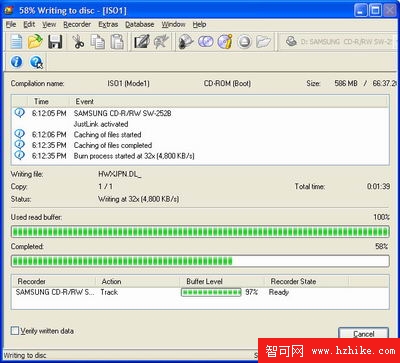Click the Cancel button

click(x=364, y=334)
